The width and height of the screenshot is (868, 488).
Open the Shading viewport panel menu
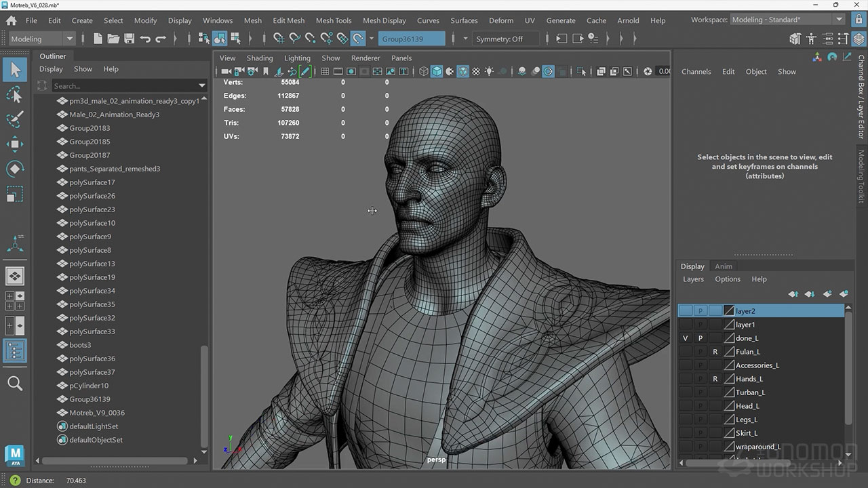coord(259,58)
